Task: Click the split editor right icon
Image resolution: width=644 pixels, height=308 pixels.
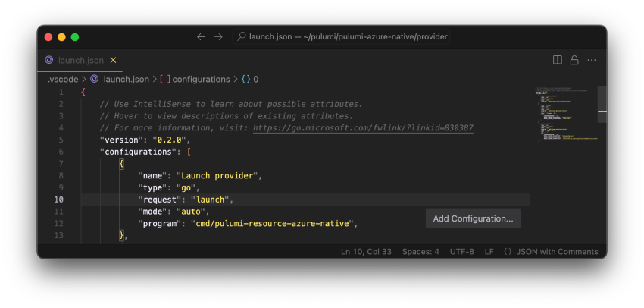Action: [558, 60]
